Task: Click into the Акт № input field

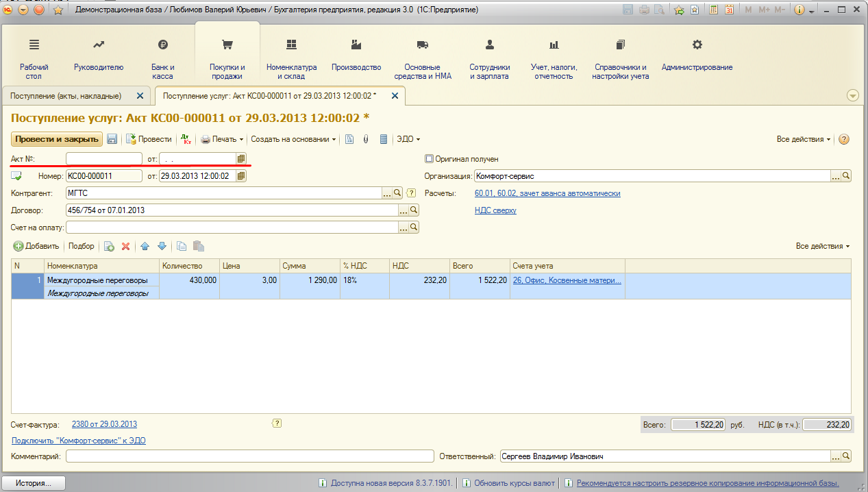Action: (104, 158)
